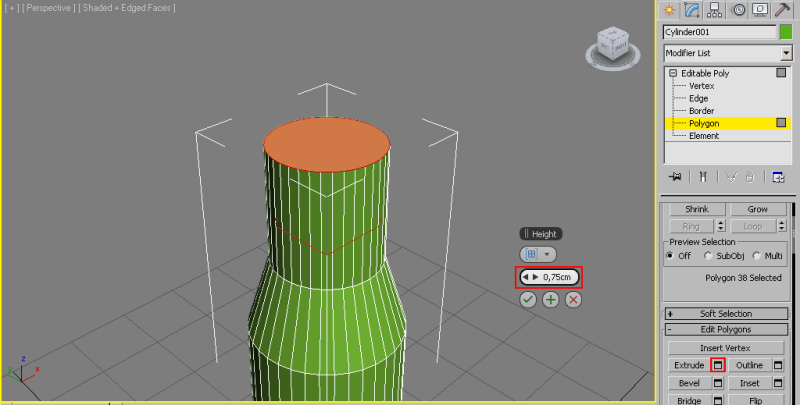
Task: Open Extrude settings box icon
Action: (x=718, y=365)
